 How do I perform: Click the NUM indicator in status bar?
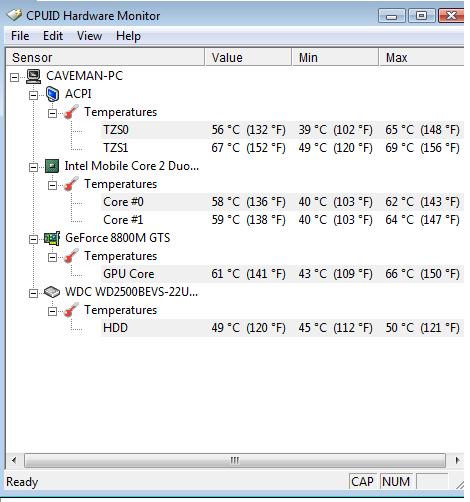pyautogui.click(x=396, y=482)
